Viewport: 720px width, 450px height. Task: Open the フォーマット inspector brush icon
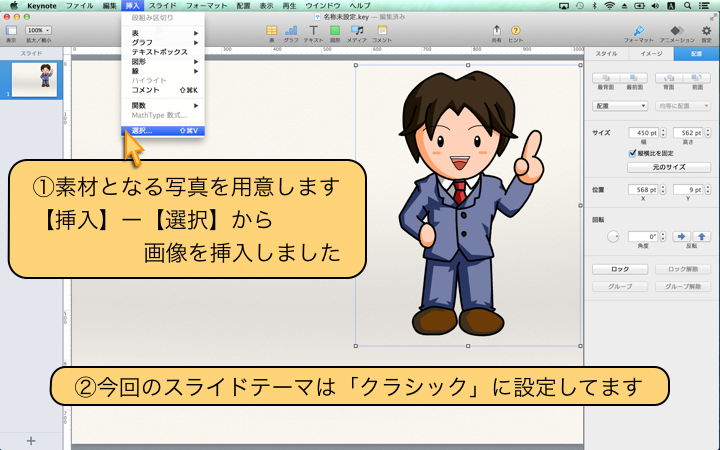click(633, 31)
